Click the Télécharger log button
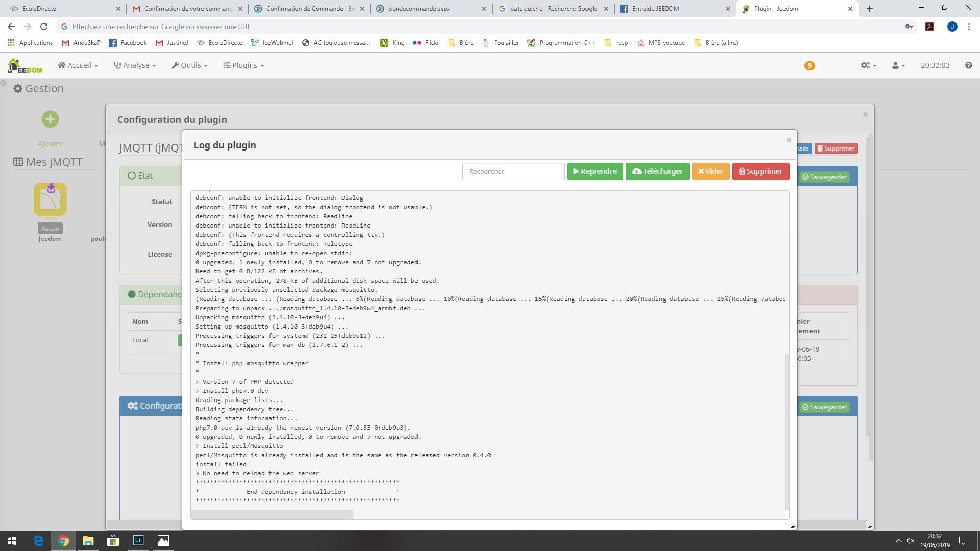The image size is (980, 551). 657,171
